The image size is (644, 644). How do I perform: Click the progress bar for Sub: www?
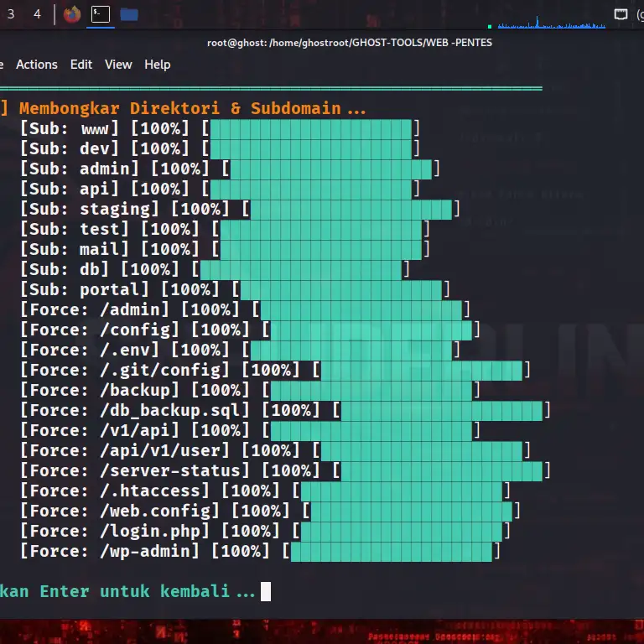click(x=311, y=128)
